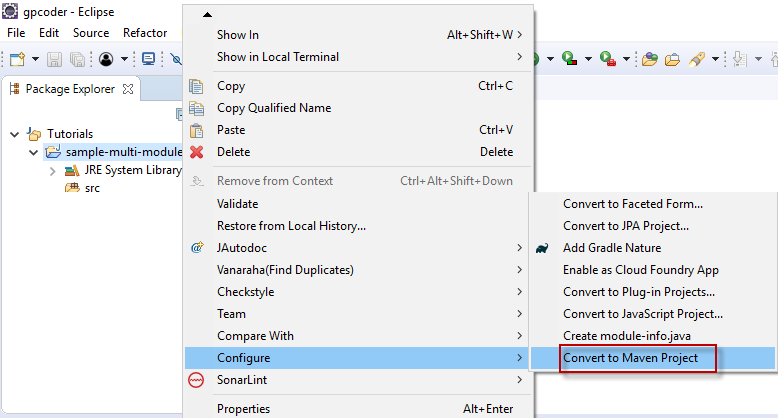Select the src folder in tree
Image resolution: width=778 pixels, height=418 pixels.
[x=91, y=188]
